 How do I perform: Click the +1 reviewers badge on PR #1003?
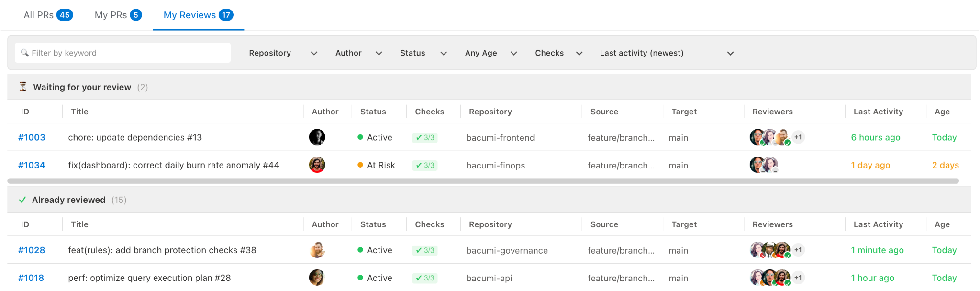pos(798,137)
